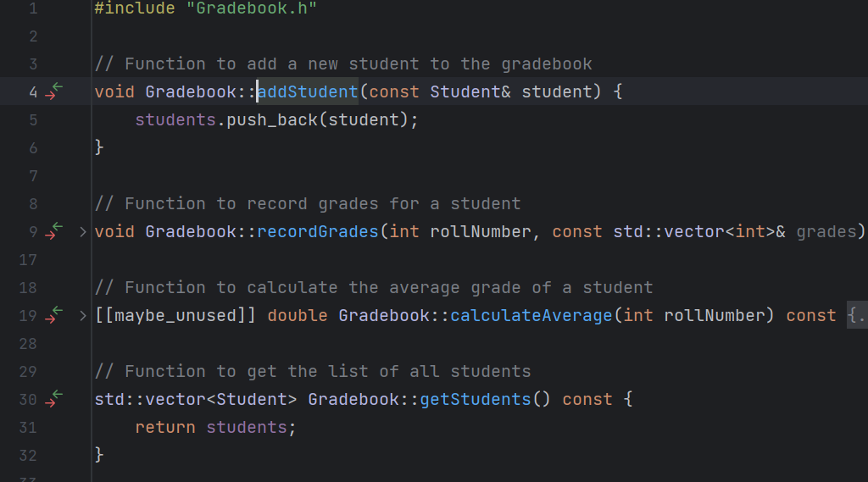Click line number 5 in the gutter
The image size is (868, 482).
[x=33, y=119]
